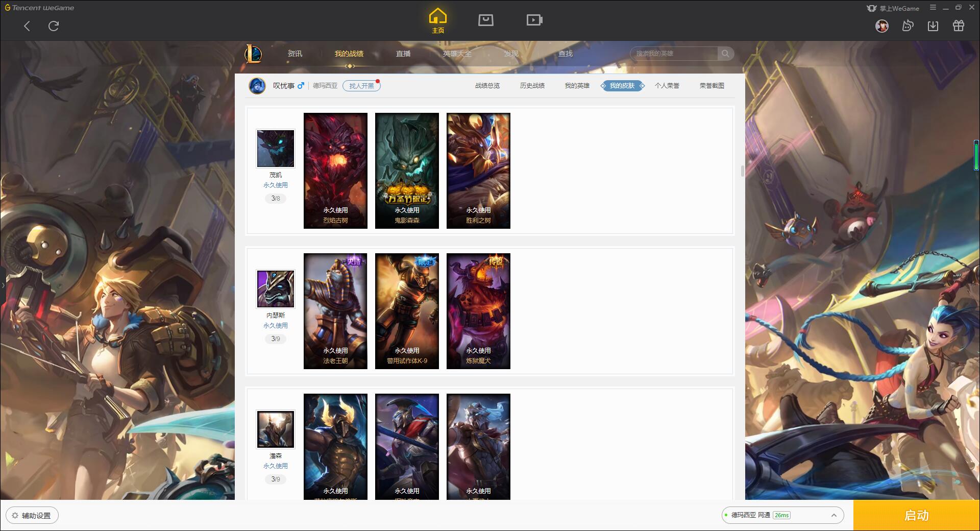Viewport: 980px width, 531px height.
Task: Click the 德玛西亚 server name label
Action: point(325,86)
